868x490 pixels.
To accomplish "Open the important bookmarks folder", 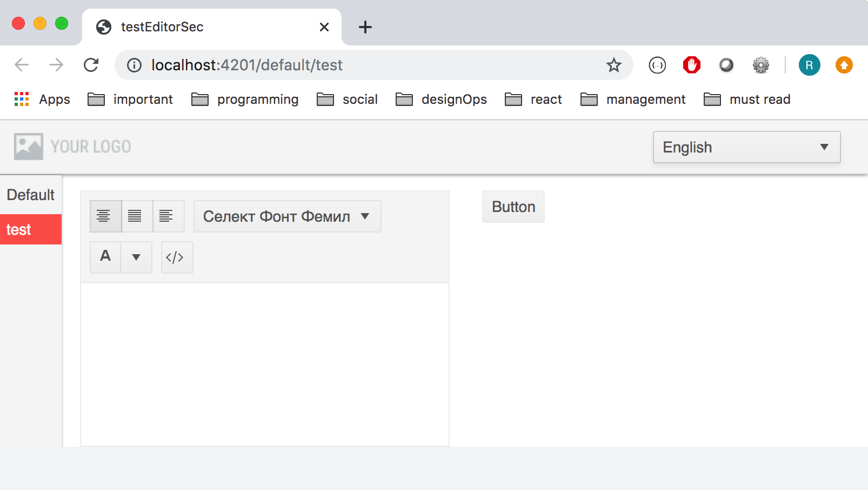I will [130, 100].
